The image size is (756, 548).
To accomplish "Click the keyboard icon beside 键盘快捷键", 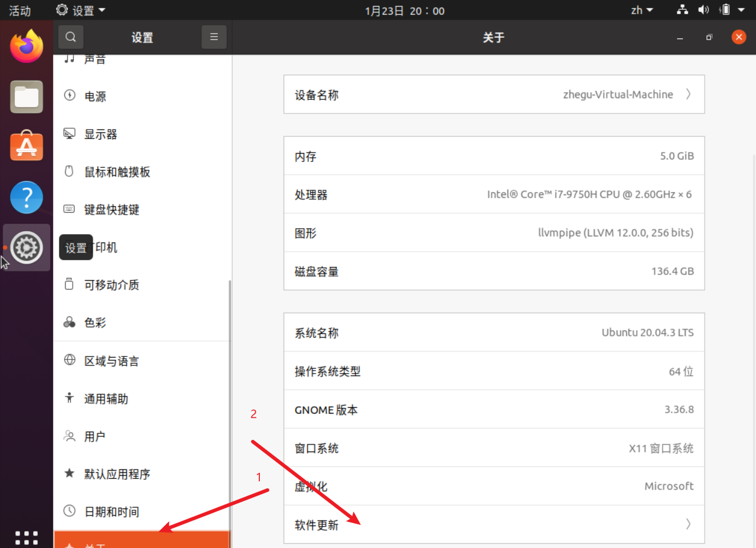I will coord(69,209).
